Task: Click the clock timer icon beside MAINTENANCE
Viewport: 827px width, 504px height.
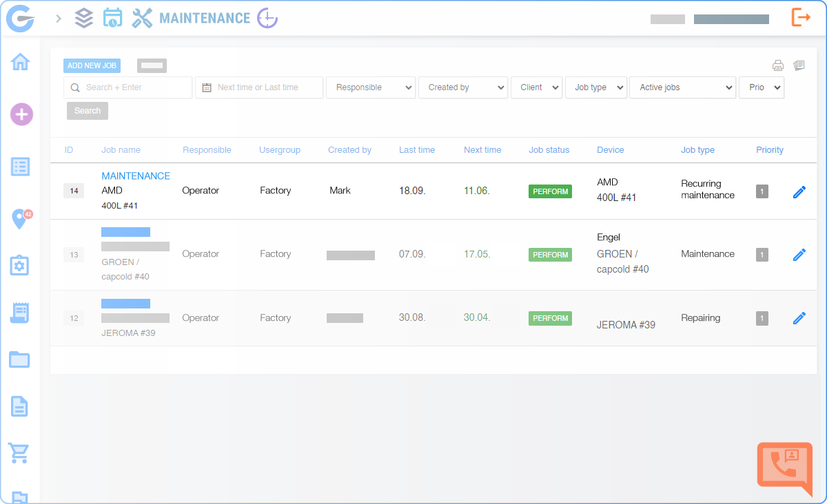Action: pyautogui.click(x=266, y=19)
